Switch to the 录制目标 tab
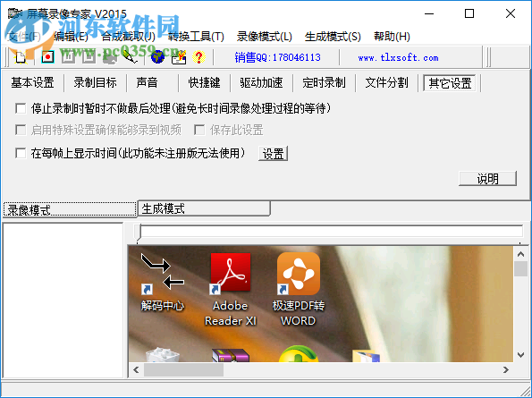 coord(96,83)
